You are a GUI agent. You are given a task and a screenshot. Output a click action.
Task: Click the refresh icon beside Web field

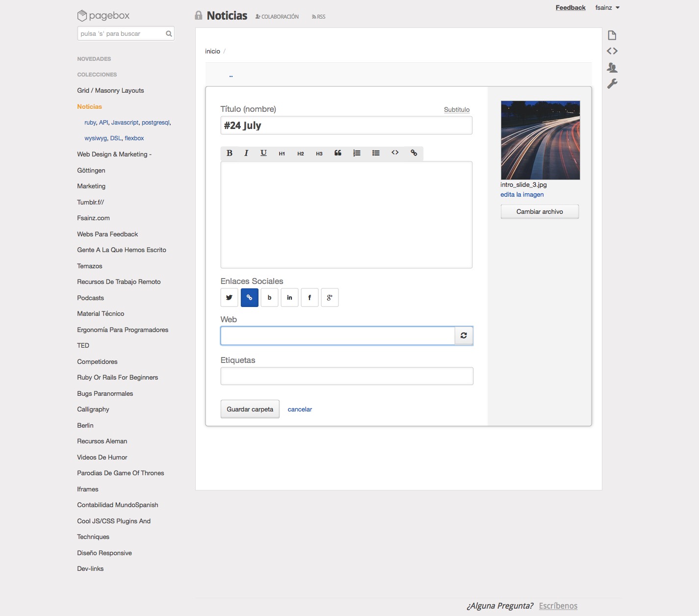click(x=464, y=335)
